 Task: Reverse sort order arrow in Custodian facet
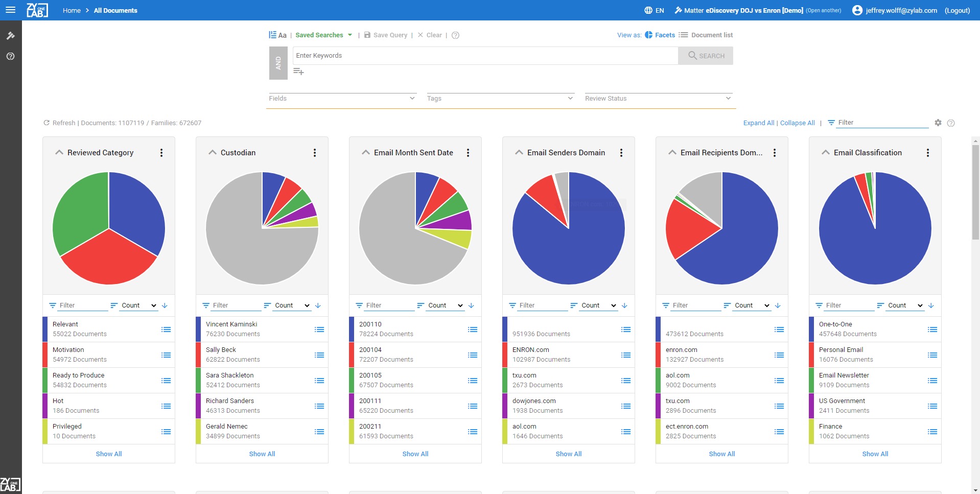coord(318,305)
